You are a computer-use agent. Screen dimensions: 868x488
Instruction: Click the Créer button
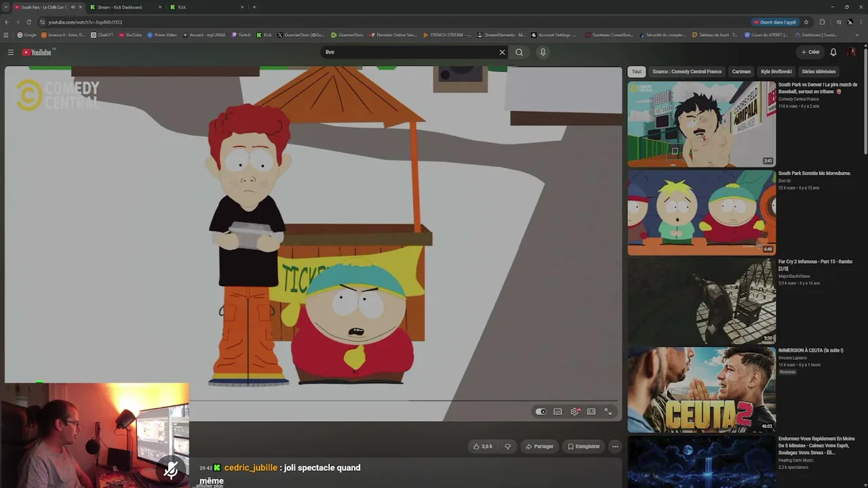point(810,52)
